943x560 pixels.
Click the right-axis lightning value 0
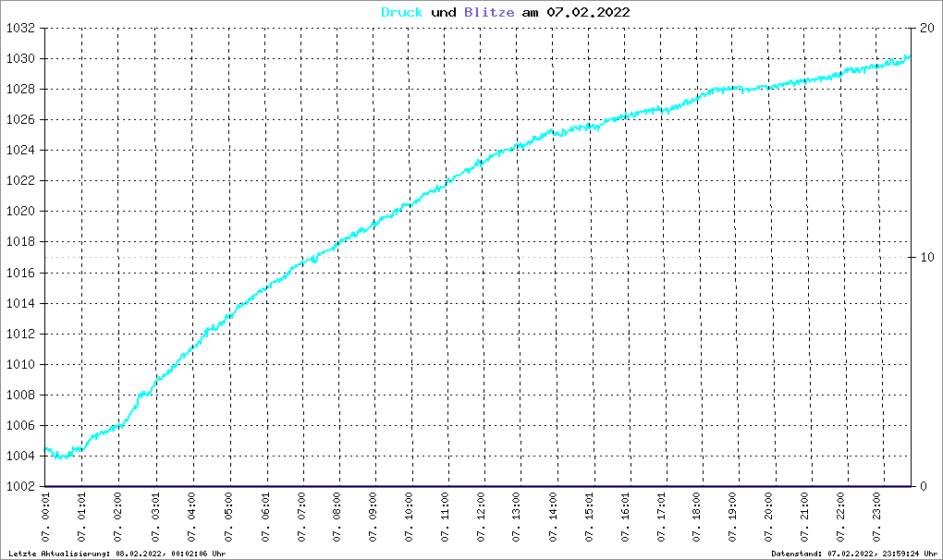click(924, 487)
